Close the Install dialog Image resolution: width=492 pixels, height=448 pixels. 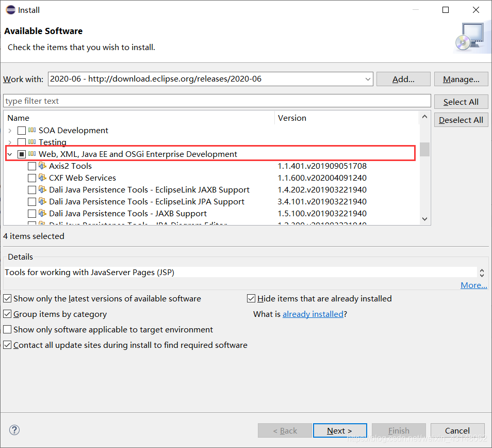click(x=476, y=10)
